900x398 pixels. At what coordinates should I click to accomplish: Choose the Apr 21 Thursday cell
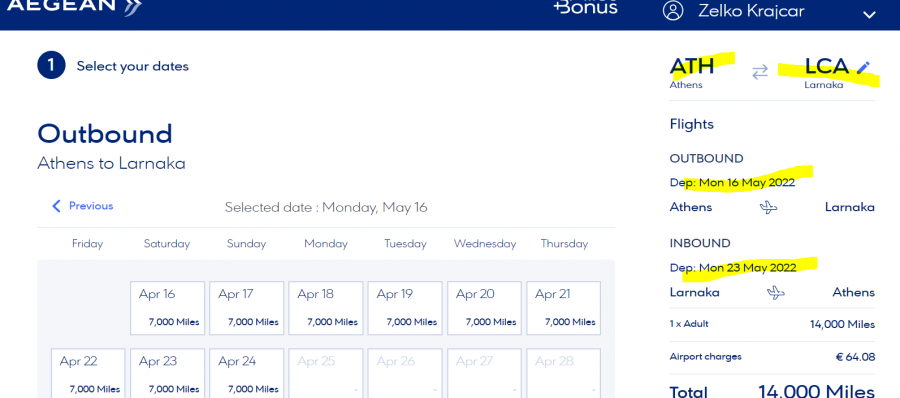click(564, 308)
